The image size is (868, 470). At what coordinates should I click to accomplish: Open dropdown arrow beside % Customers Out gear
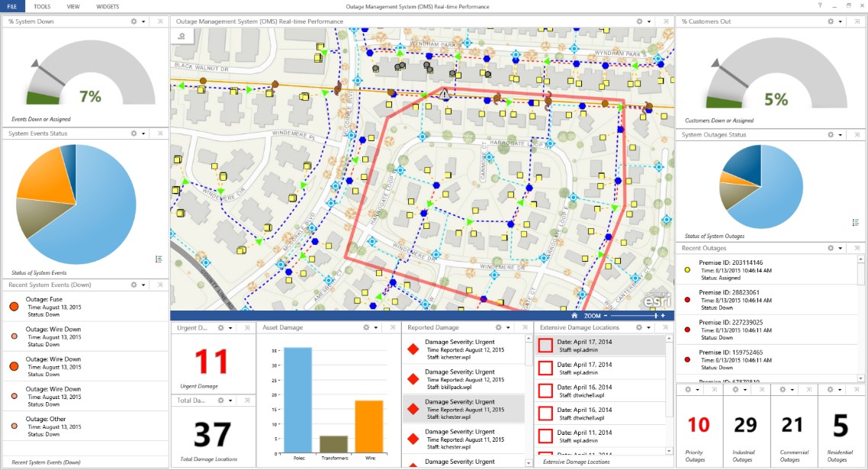point(841,21)
